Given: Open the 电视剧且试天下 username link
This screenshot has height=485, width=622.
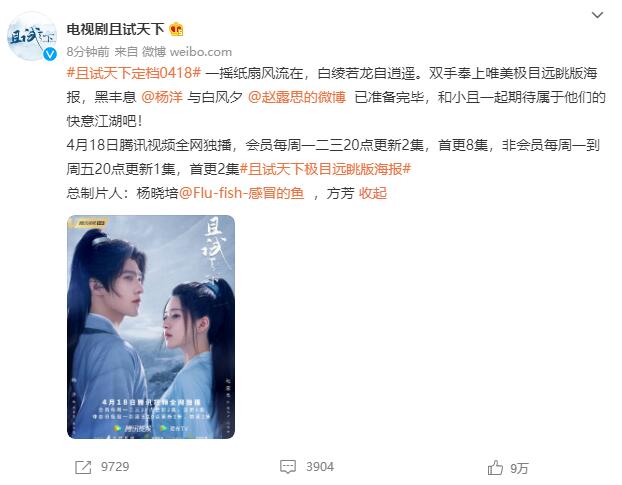Looking at the screenshot, I should [115, 29].
